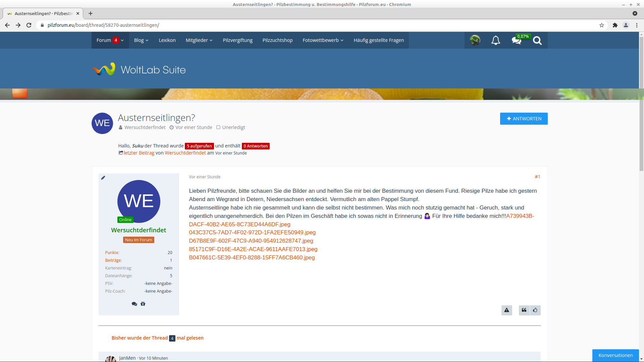The height and width of the screenshot is (362, 644).
Task: Expand the Blog dropdown menu
Action: point(141,40)
